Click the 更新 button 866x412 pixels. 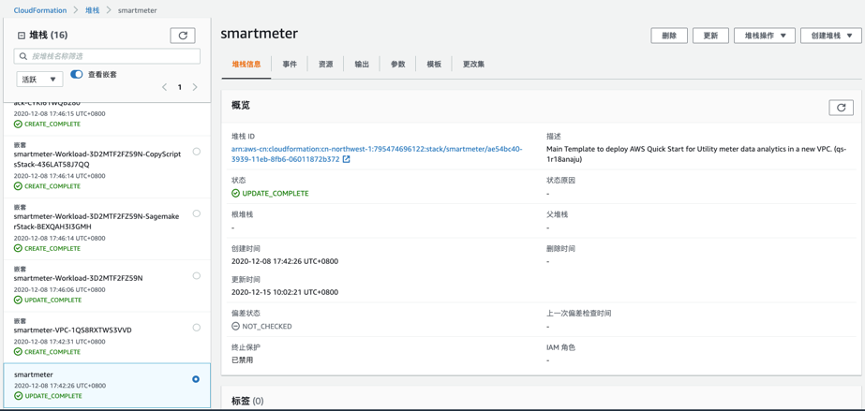pyautogui.click(x=711, y=35)
